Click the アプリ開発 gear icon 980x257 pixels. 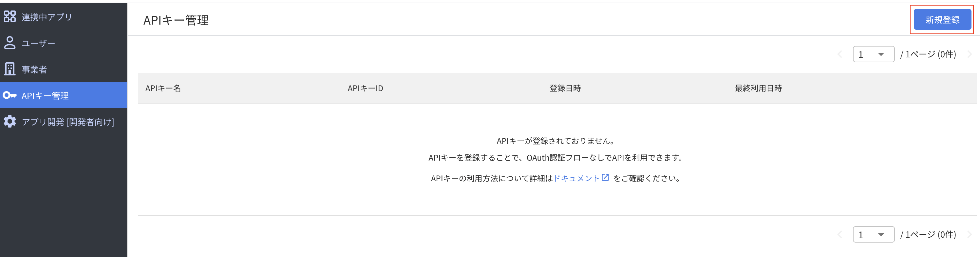tap(10, 122)
